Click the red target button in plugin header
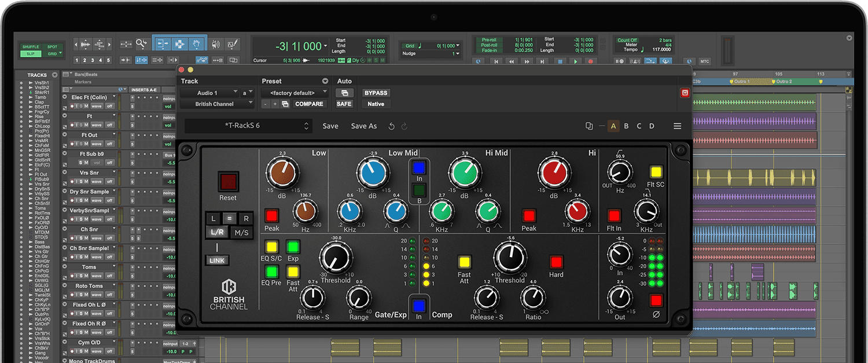 (685, 93)
